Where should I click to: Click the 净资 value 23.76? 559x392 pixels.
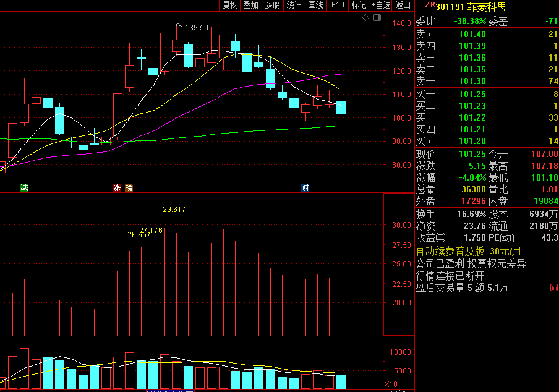pos(475,226)
